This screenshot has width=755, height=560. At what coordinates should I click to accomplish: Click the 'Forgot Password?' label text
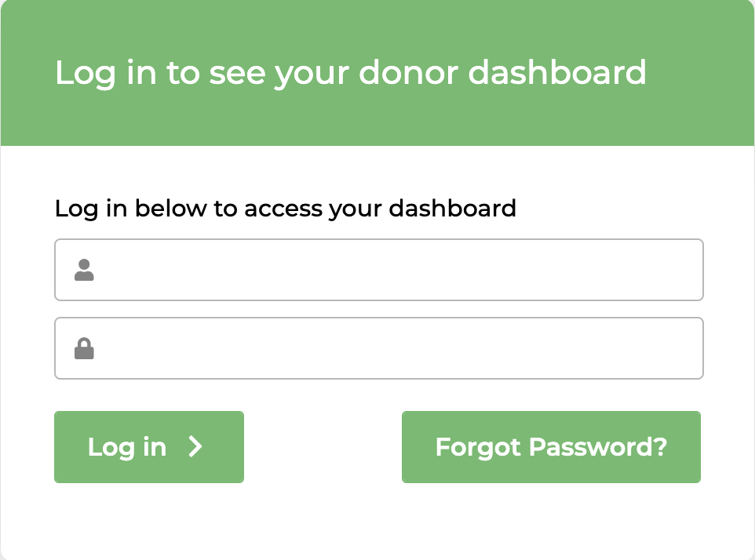(x=551, y=447)
